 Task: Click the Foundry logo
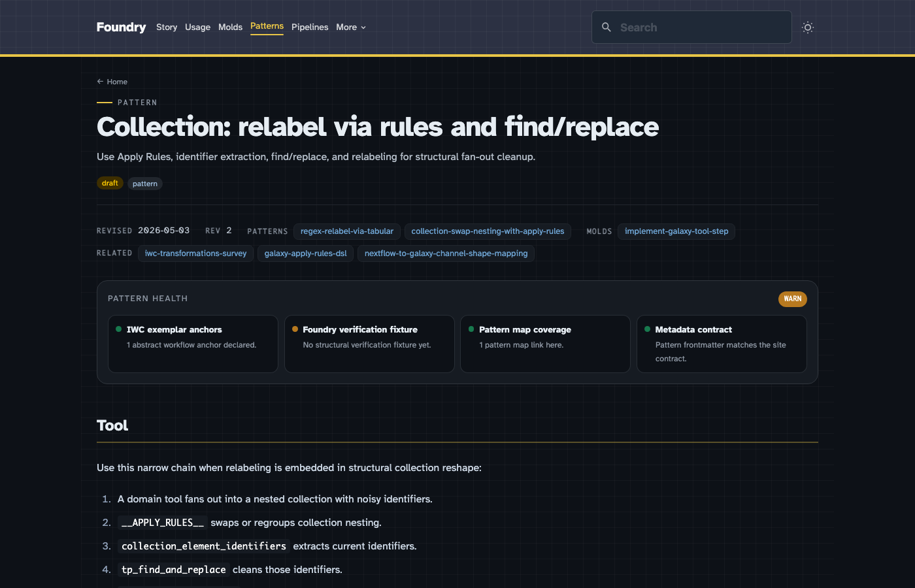[121, 27]
